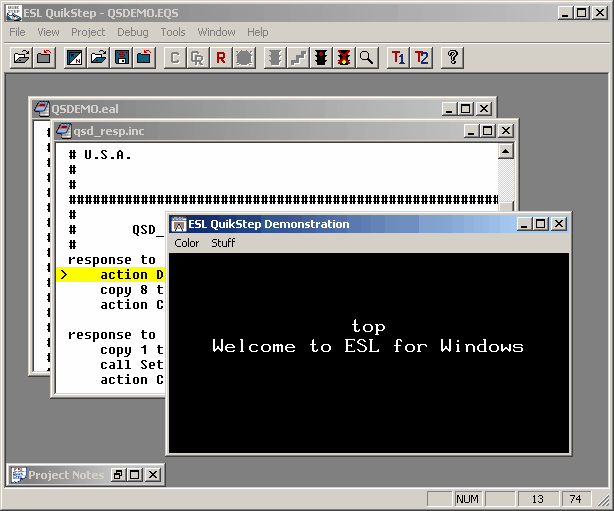Minimize the ESL QuikStep Demonstration window

524,224
